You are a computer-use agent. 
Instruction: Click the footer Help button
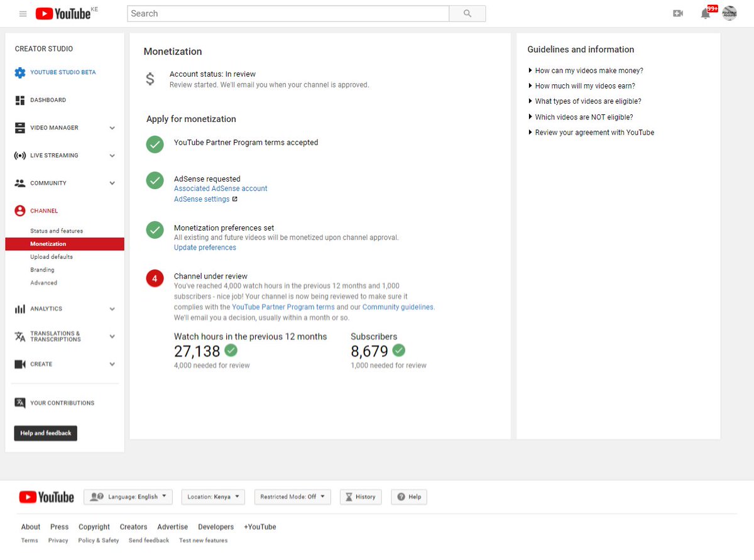[409, 497]
